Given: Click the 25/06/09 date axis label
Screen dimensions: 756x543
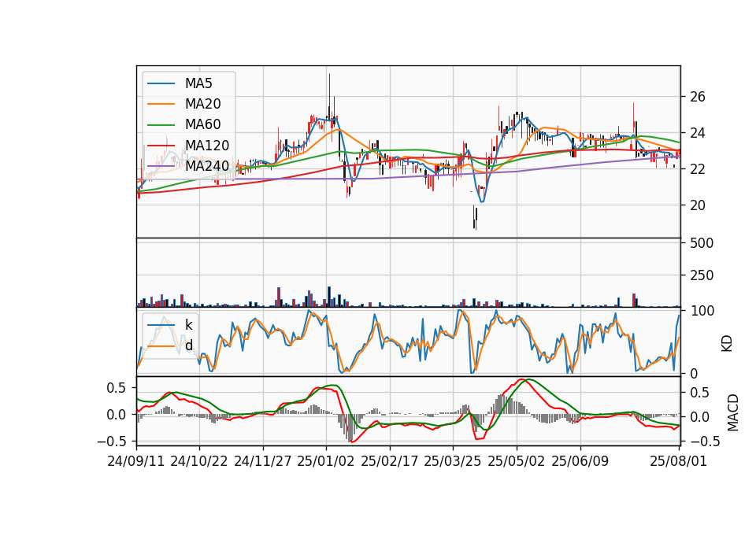Looking at the screenshot, I should (580, 461).
